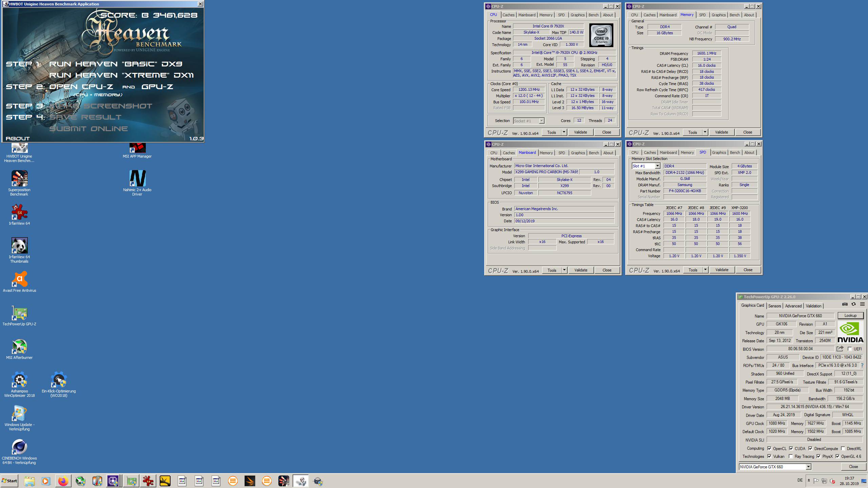
Task: Click Run Heaven "Basic" DX9
Action: click(116, 64)
